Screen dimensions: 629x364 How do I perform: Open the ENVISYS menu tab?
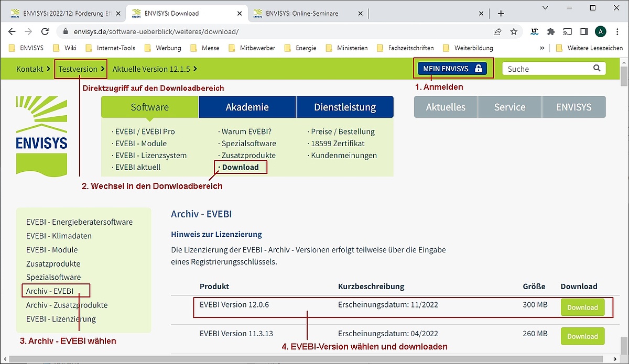click(574, 107)
